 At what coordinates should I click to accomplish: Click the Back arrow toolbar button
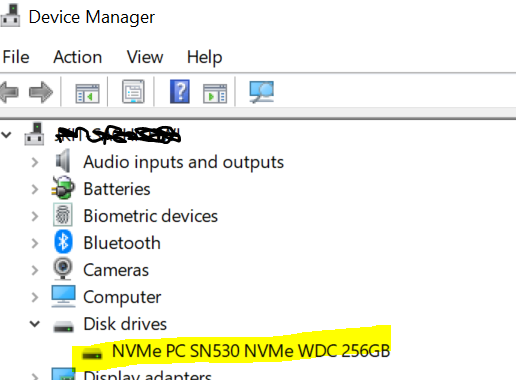[x=9, y=92]
